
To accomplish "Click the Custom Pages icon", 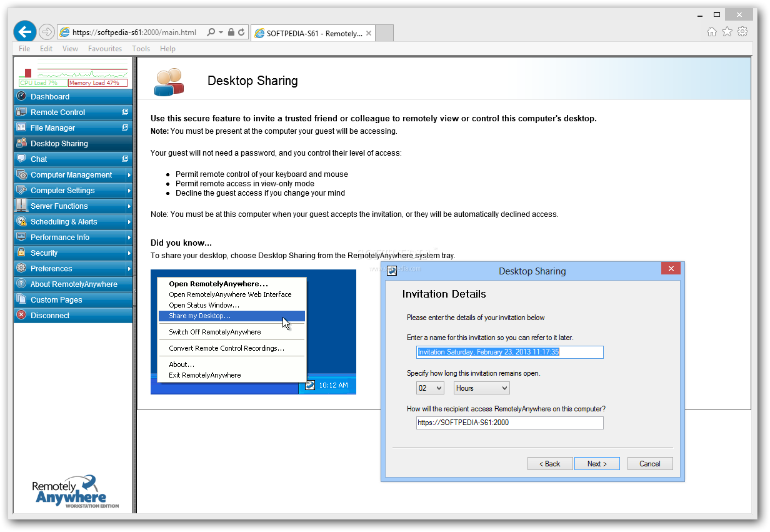I will tap(21, 299).
